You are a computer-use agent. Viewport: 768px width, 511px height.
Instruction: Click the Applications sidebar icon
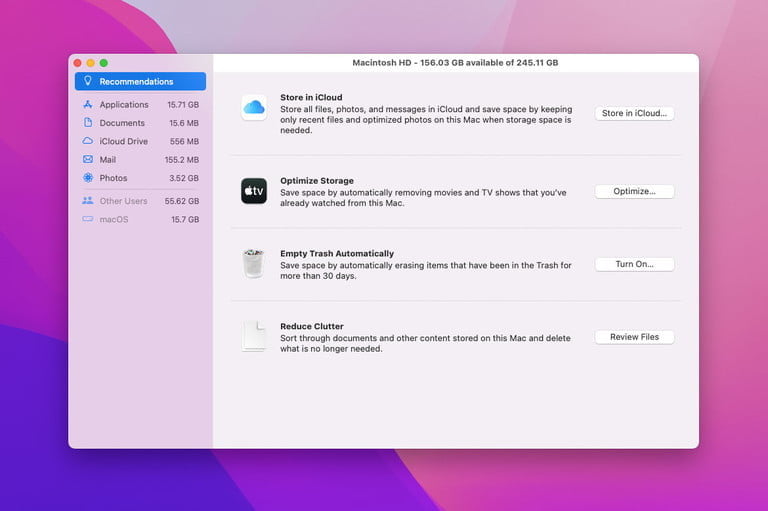88,104
